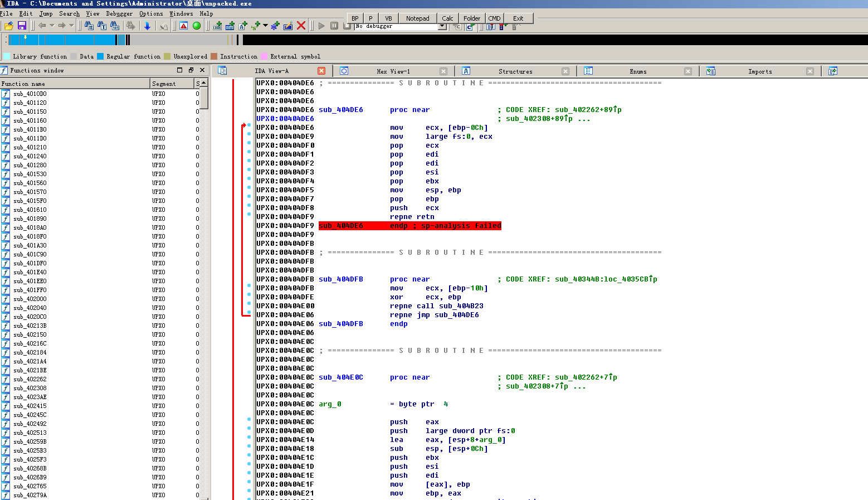Click the debugger start play button

(x=321, y=26)
